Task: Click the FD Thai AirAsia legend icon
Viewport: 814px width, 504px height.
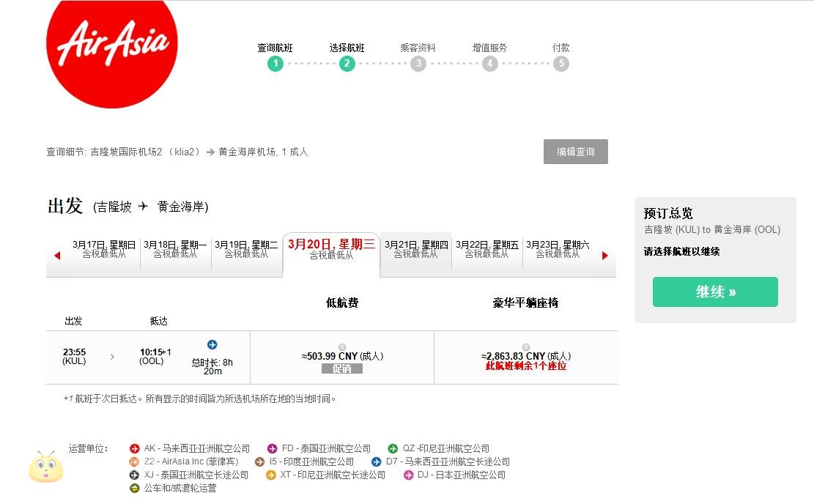Action: tap(272, 448)
